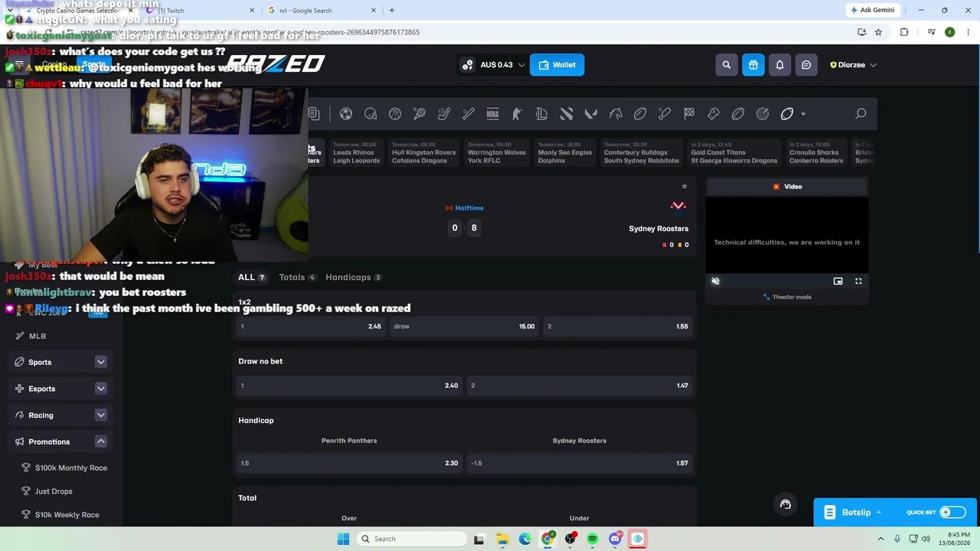Open the notifications bell

pos(779,65)
